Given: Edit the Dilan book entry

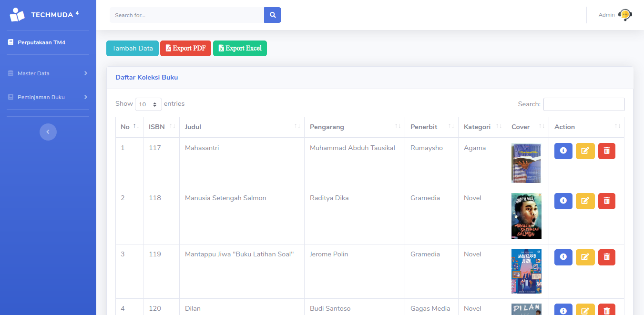Looking at the screenshot, I should tap(585, 310).
